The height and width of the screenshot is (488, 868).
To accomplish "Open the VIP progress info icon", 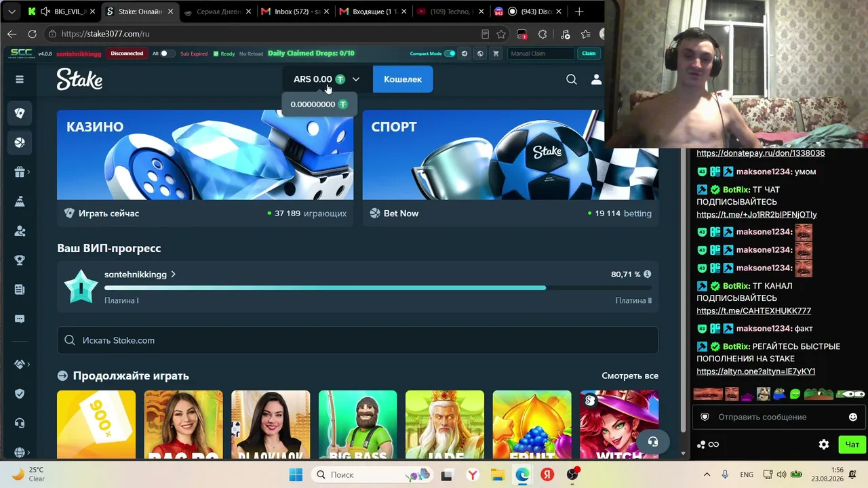I will pos(647,274).
